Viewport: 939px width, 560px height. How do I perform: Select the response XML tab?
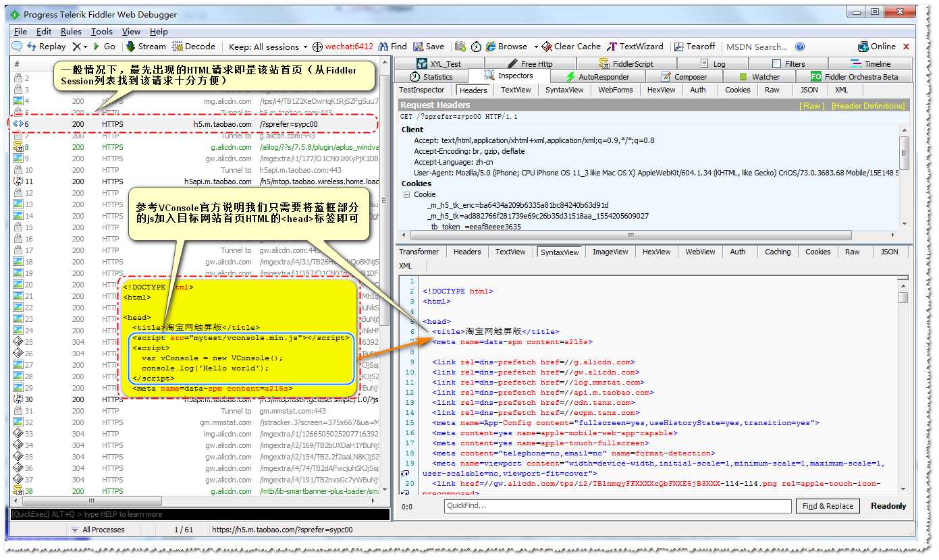[406, 266]
